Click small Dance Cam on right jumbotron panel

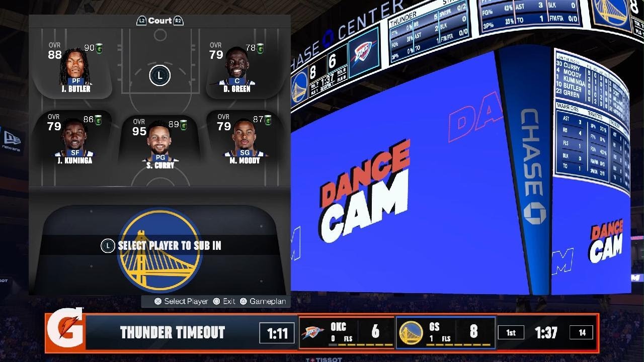(606, 241)
